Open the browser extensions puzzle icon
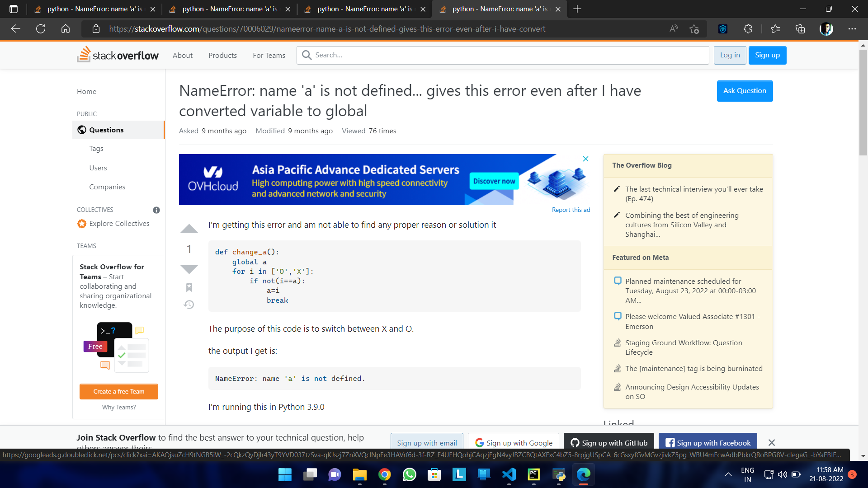 (748, 28)
